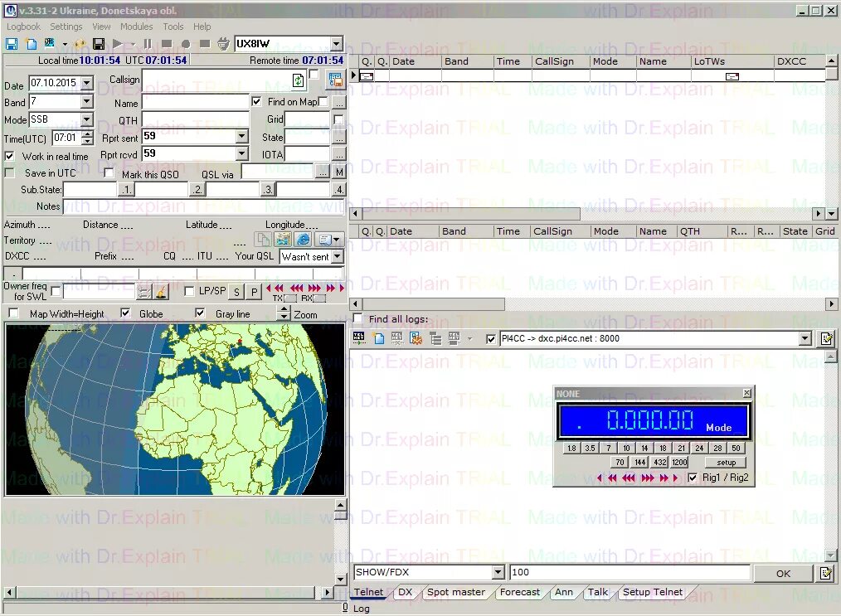Switch to the Spot master tab
The height and width of the screenshot is (616, 841).
456,592
